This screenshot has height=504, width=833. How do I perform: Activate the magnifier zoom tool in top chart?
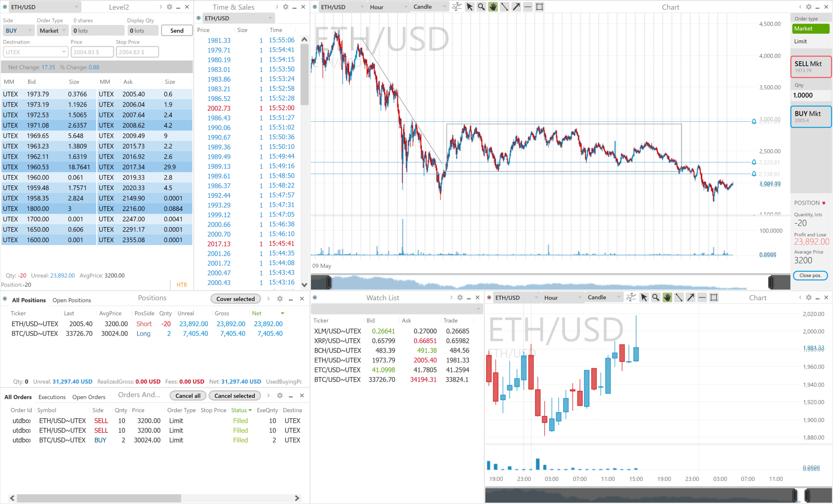tap(481, 7)
